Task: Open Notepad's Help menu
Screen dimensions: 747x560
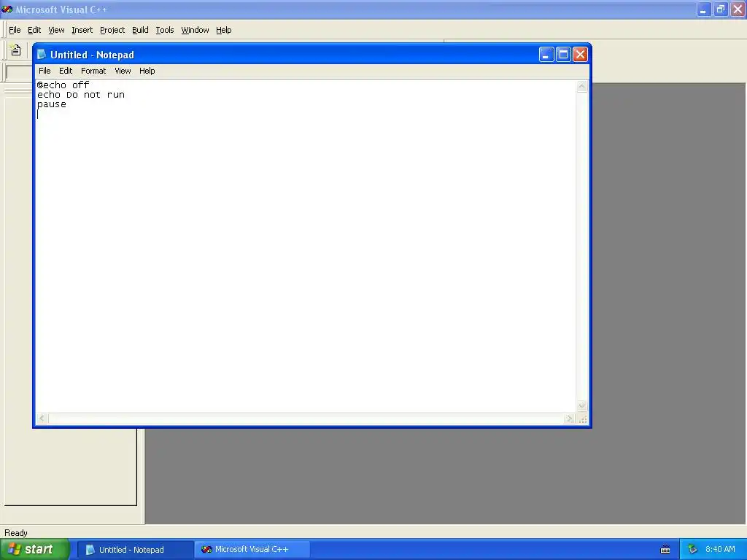Action: point(147,71)
